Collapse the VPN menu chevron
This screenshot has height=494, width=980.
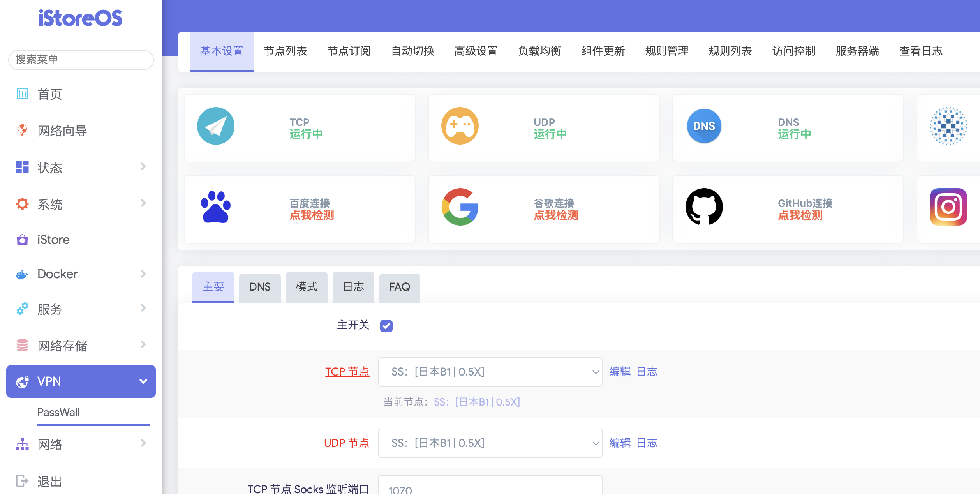[x=143, y=381]
